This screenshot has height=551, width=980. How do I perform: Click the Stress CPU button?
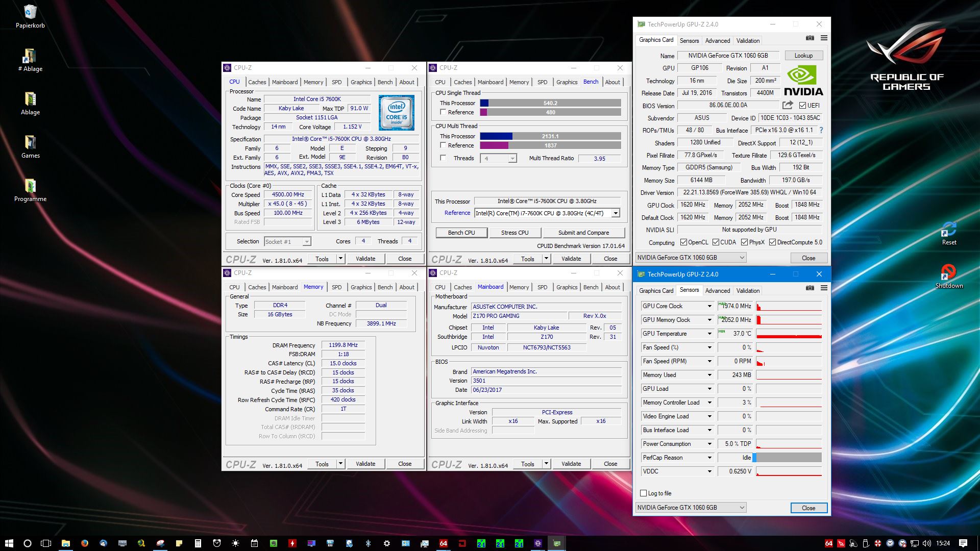click(514, 233)
